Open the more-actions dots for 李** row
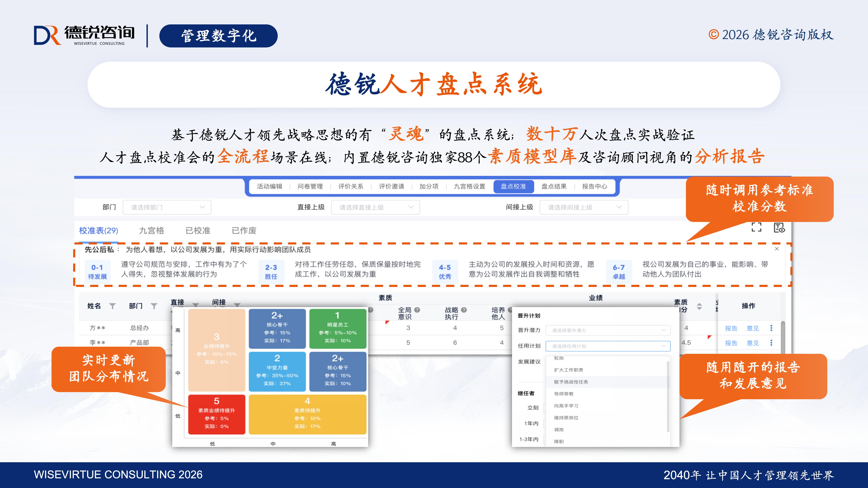This screenshot has width=868, height=488. click(771, 342)
